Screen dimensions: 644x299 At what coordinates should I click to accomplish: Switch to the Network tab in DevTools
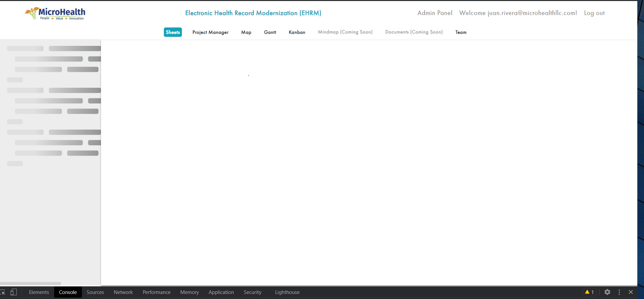[123, 292]
